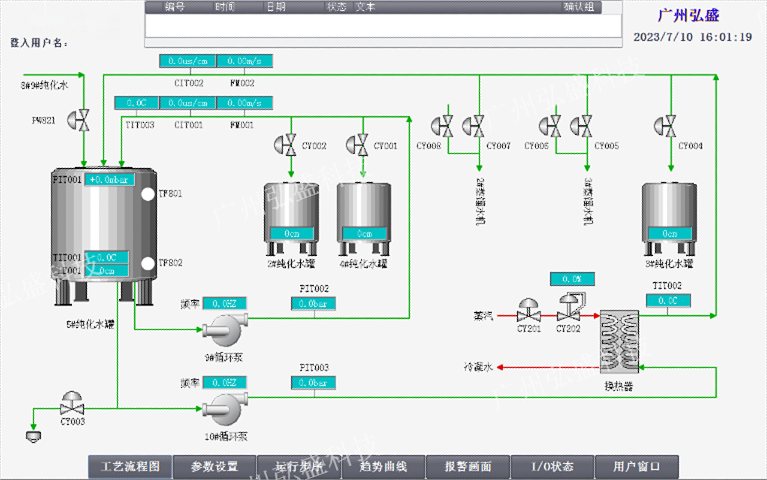Click the PIT001 +0.0mbar pressure field
The image size is (767, 480).
[110, 180]
